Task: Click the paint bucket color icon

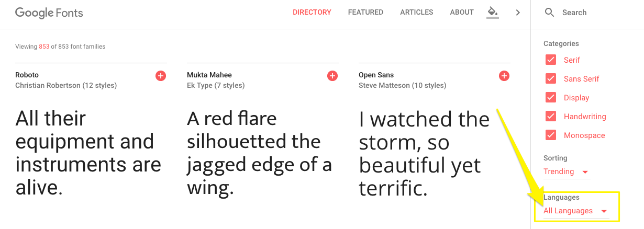Action: (492, 12)
